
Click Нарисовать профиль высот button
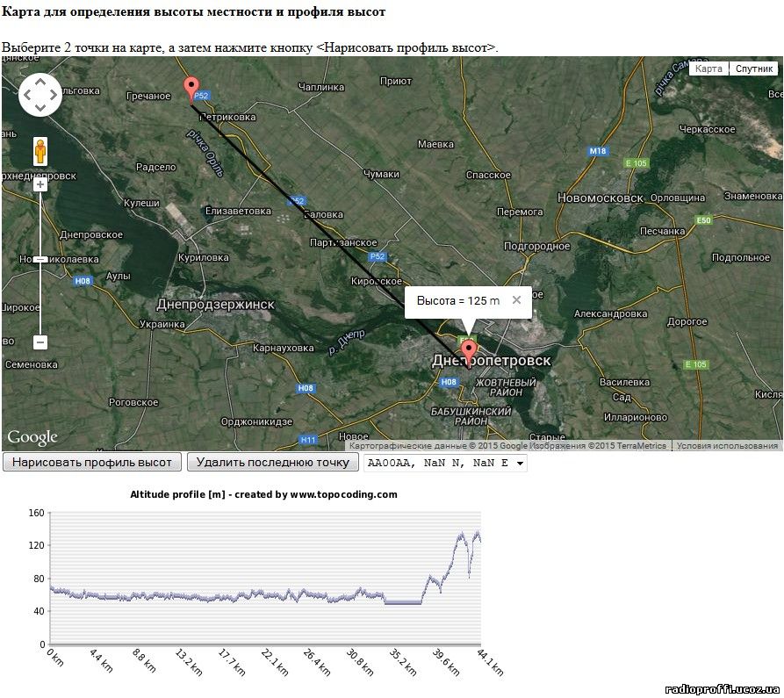tap(92, 462)
